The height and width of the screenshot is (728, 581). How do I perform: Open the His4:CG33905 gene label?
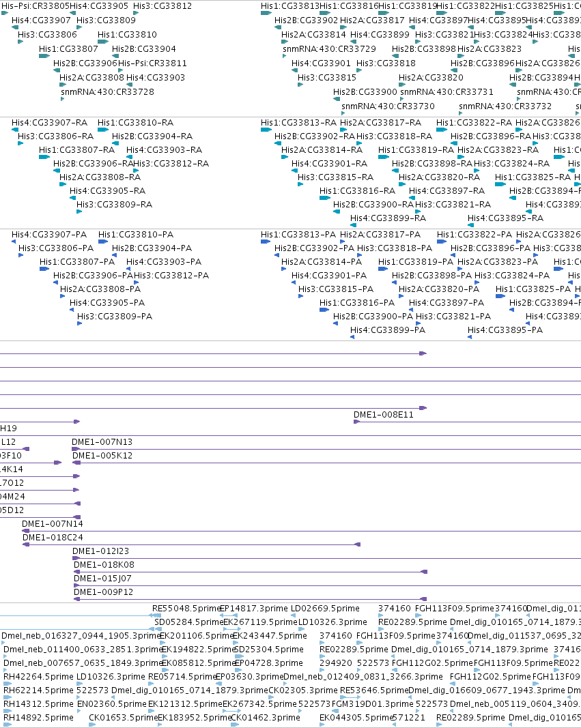99,6
